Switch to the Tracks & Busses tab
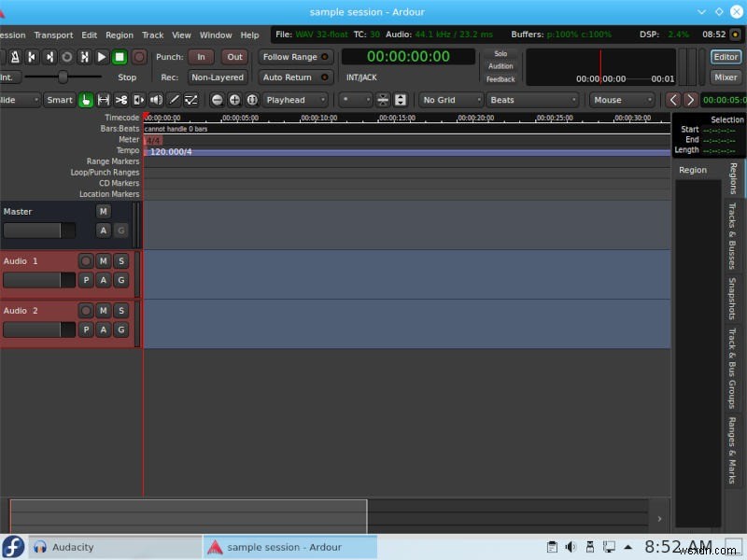 click(x=733, y=236)
